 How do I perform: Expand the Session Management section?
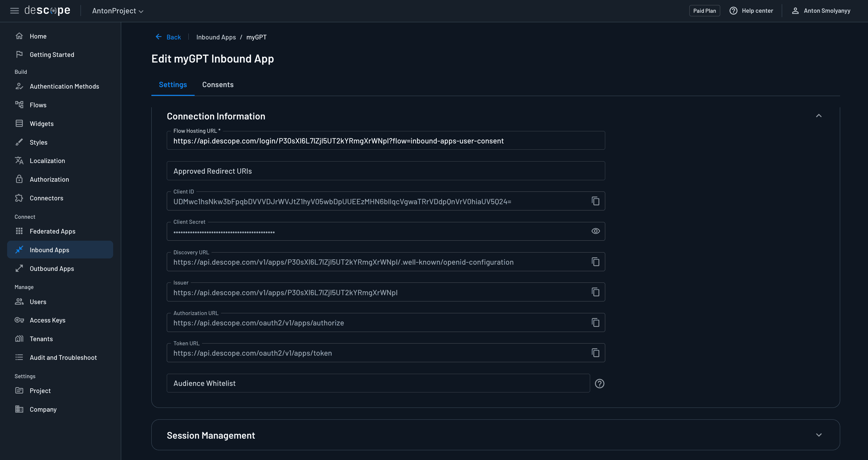pyautogui.click(x=819, y=435)
